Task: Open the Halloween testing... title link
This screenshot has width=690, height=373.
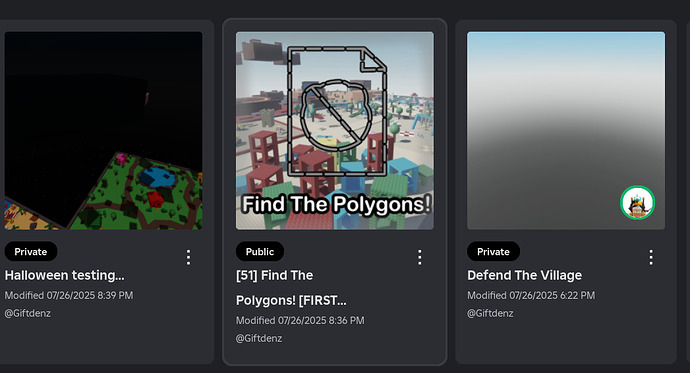Action: point(65,275)
